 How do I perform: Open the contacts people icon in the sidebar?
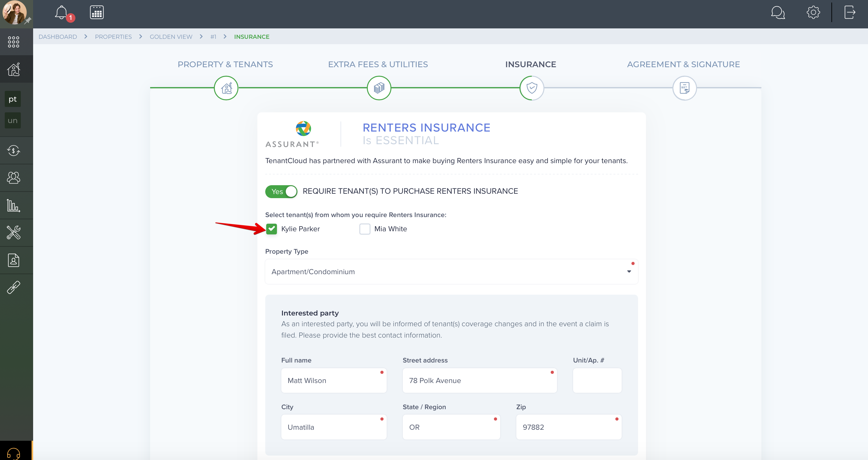[x=14, y=178]
